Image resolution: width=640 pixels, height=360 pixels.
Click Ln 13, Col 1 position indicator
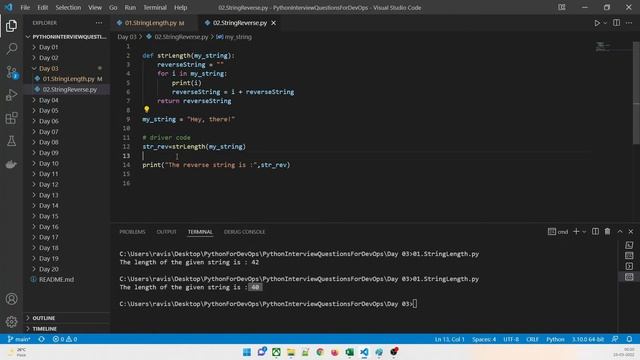pyautogui.click(x=449, y=339)
